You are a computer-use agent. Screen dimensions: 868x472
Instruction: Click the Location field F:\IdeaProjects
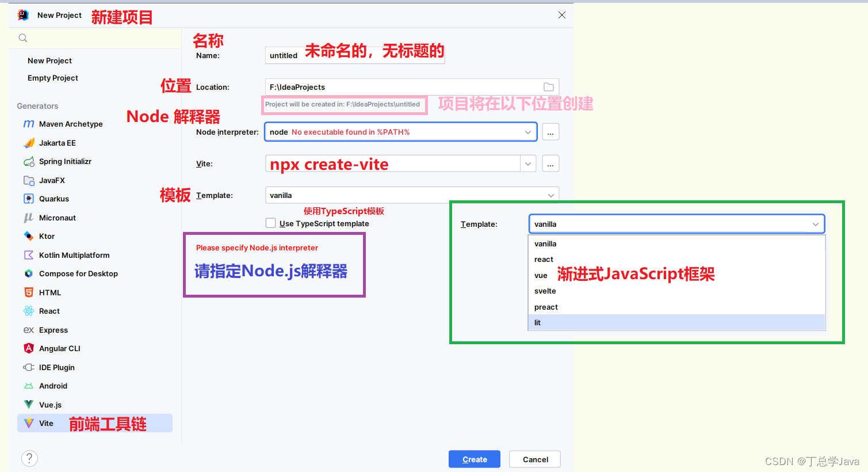click(412, 87)
